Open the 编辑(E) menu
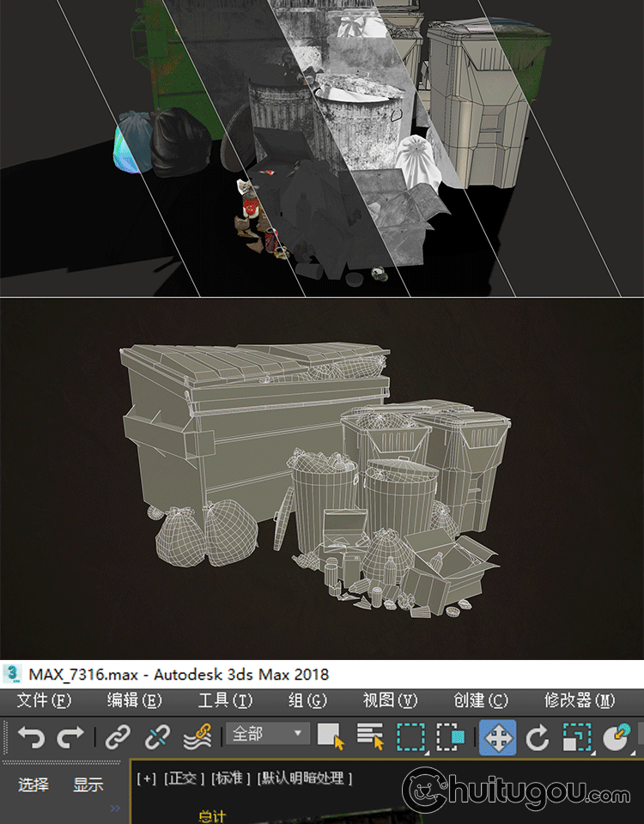The height and width of the screenshot is (824, 644). click(x=135, y=700)
